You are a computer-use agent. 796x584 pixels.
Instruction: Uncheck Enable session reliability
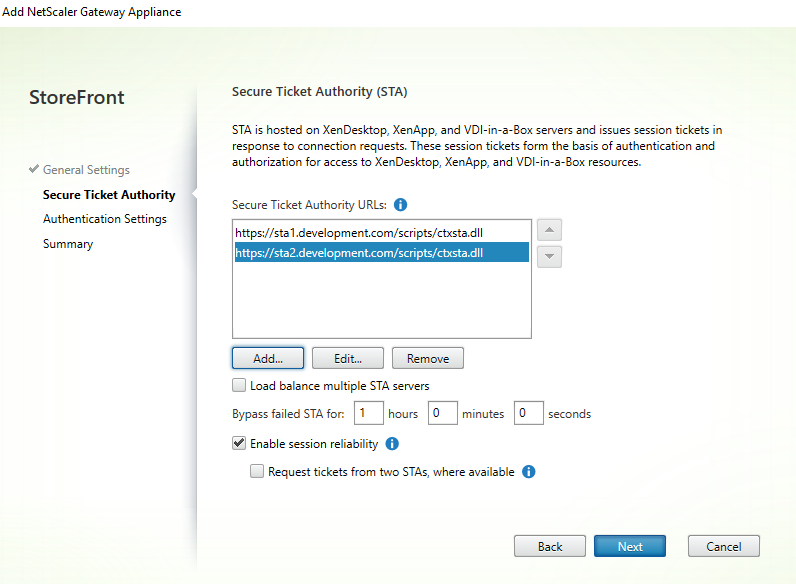click(x=239, y=443)
